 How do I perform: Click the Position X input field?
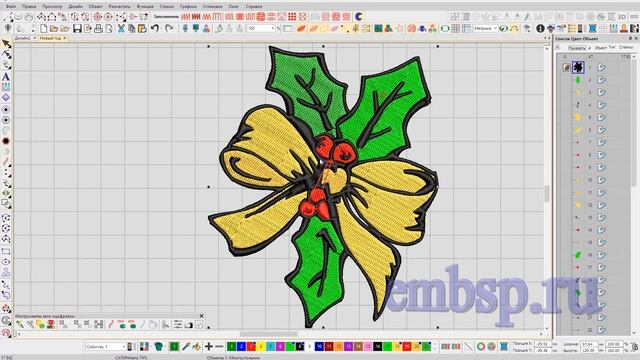pos(542,344)
